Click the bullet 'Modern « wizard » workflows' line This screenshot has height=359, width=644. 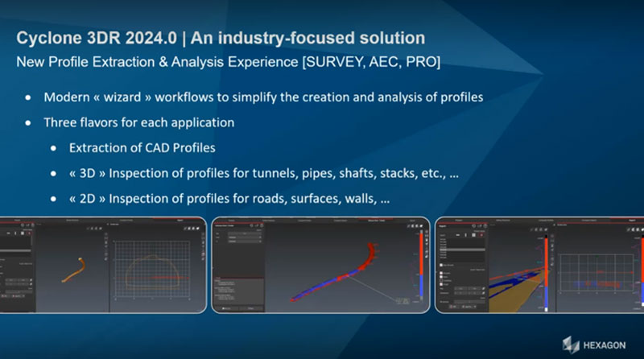point(263,97)
